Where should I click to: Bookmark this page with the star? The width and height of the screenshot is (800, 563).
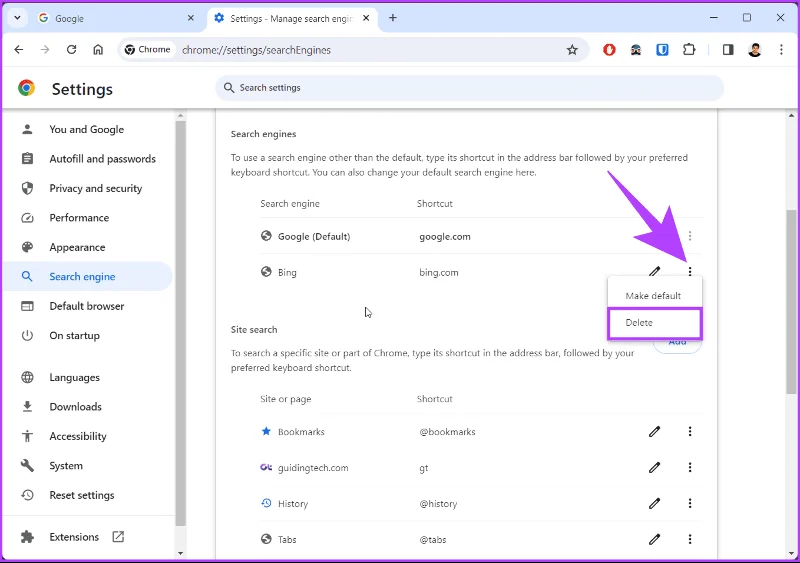(572, 50)
